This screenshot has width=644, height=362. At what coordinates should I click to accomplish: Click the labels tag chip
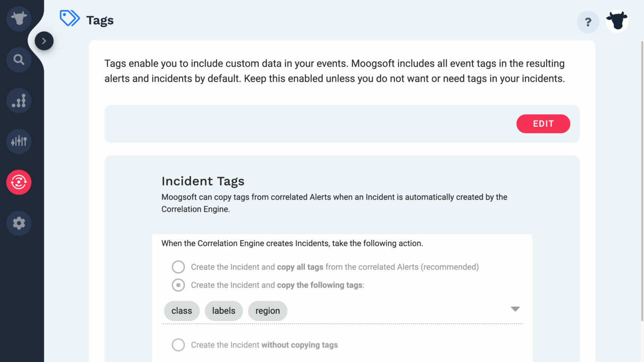[224, 311]
